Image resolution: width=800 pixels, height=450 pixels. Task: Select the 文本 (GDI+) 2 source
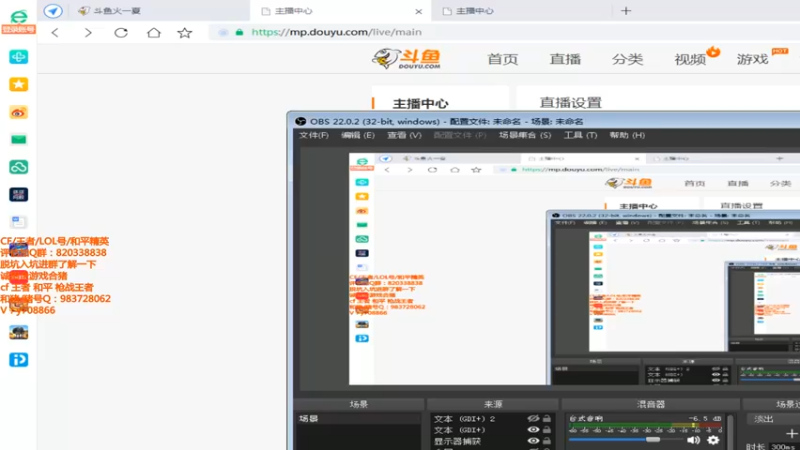coord(464,419)
